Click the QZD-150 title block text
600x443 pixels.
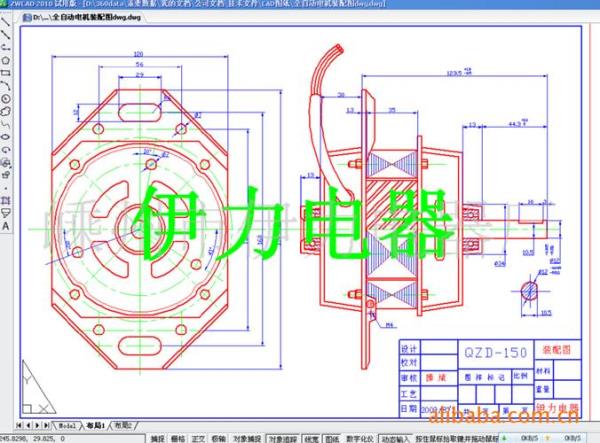(496, 352)
